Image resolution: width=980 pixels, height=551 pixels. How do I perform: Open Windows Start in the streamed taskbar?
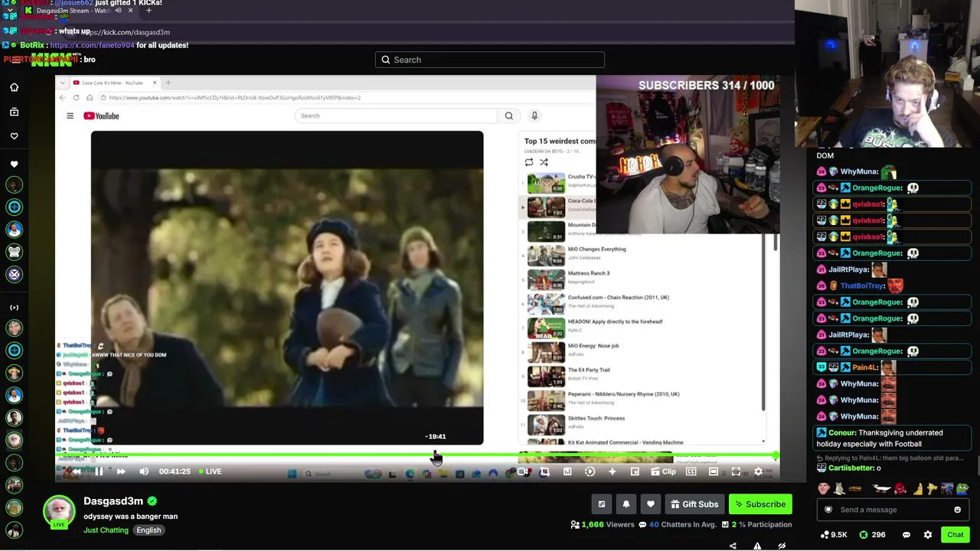292,474
